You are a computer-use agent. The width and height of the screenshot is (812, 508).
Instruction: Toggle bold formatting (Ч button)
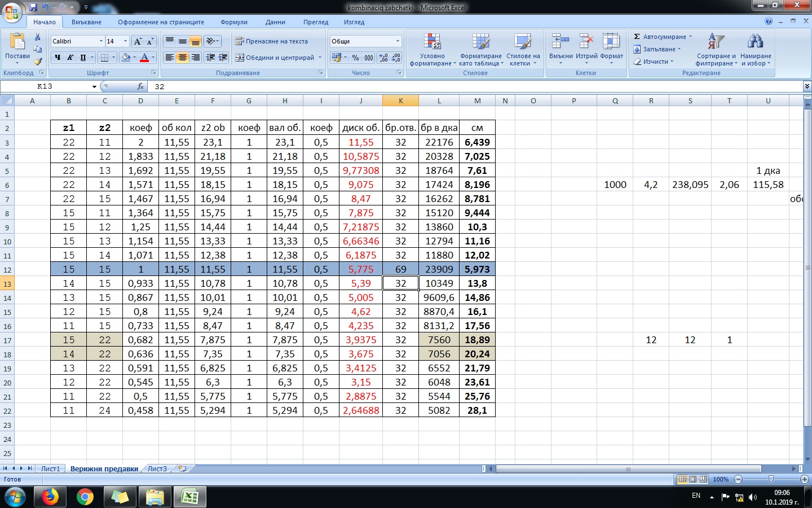coord(58,58)
